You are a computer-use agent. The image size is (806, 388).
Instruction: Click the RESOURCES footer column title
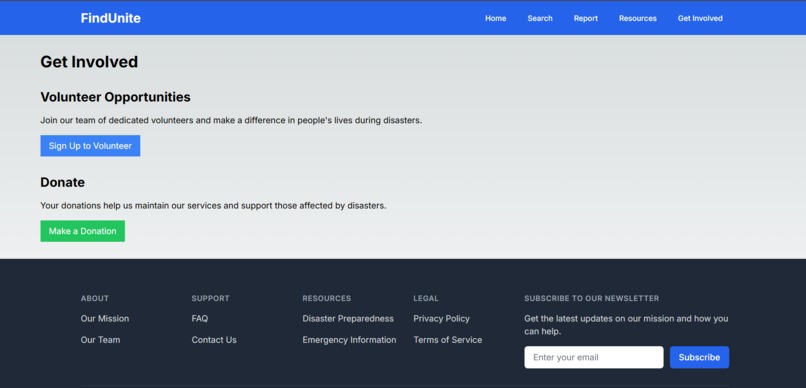(326, 298)
